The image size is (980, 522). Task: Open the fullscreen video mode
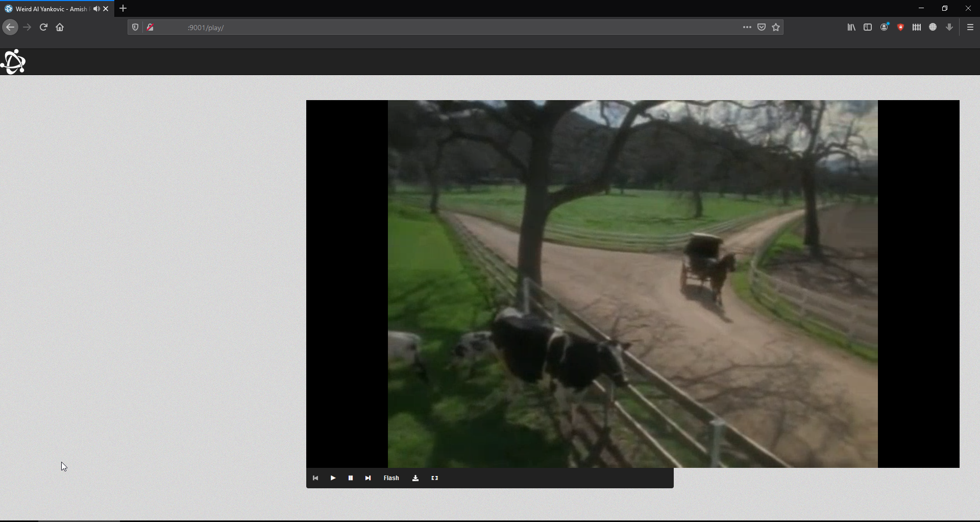pos(434,478)
